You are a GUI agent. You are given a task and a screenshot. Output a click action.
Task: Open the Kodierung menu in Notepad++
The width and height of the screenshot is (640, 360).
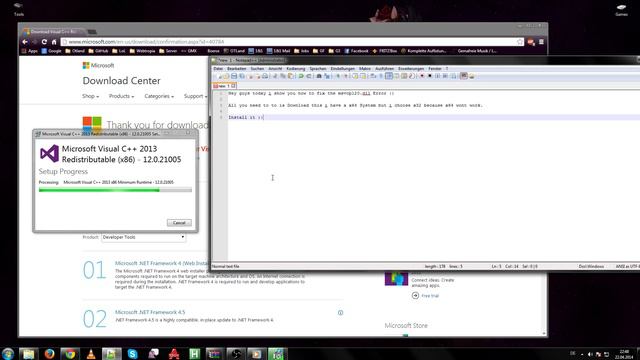[296, 69]
